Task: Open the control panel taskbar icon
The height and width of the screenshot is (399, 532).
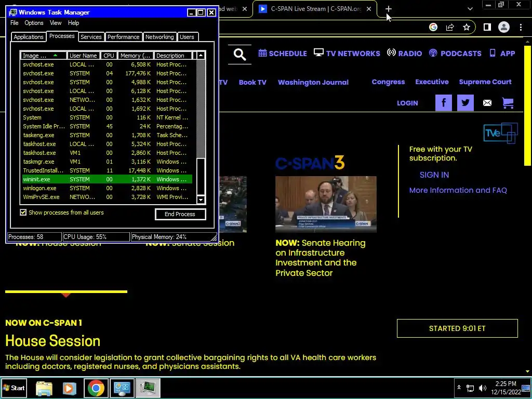Action: (x=122, y=388)
